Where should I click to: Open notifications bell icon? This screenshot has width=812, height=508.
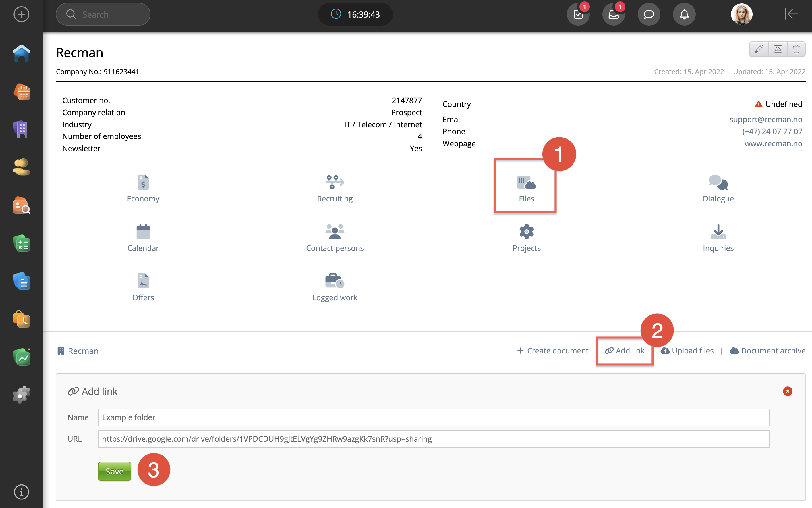[684, 14]
